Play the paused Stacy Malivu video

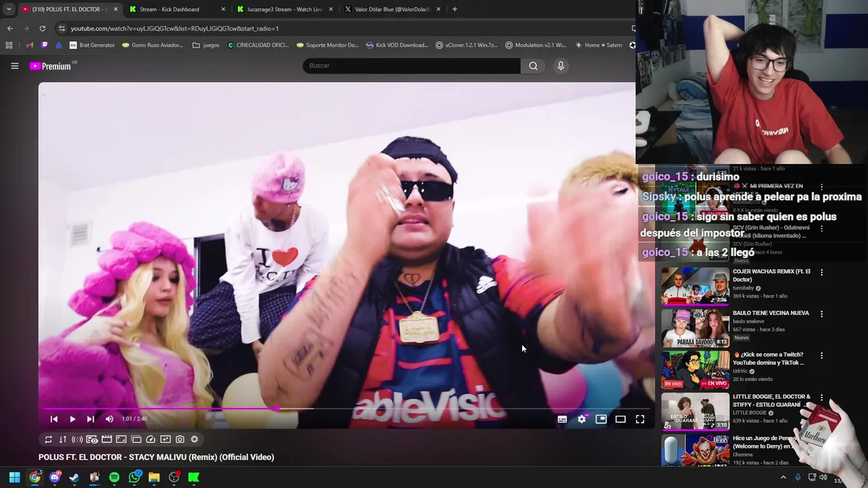click(73, 419)
